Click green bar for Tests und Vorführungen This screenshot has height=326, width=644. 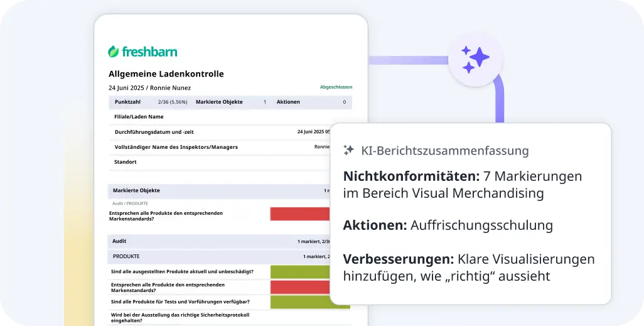pyautogui.click(x=300, y=302)
